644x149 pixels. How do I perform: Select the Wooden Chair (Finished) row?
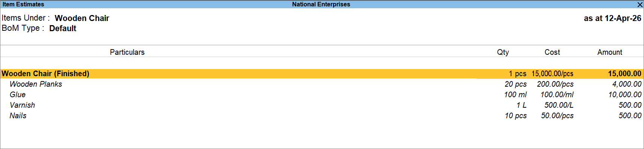(x=322, y=74)
